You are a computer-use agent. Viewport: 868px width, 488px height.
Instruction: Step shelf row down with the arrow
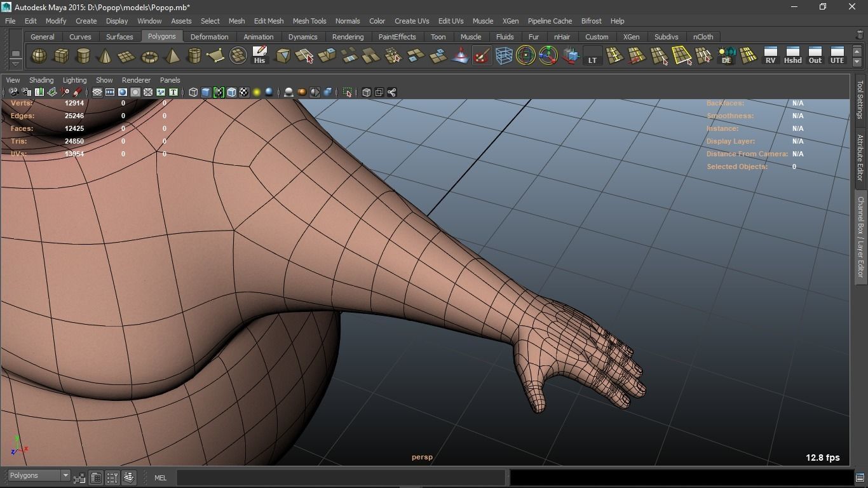coord(857,62)
